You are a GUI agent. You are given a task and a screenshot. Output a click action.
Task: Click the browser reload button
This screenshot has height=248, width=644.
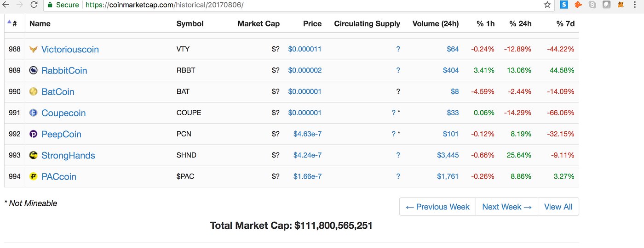pyautogui.click(x=34, y=5)
